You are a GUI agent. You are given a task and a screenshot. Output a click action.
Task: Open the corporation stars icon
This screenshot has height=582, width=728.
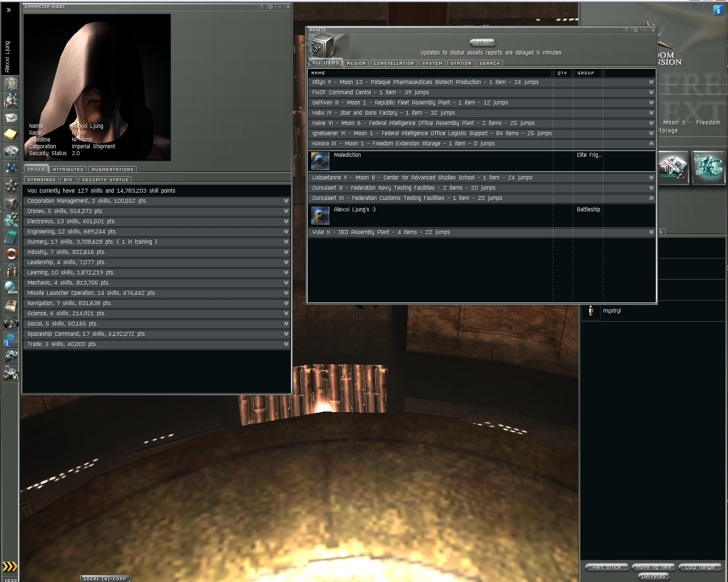click(x=11, y=186)
